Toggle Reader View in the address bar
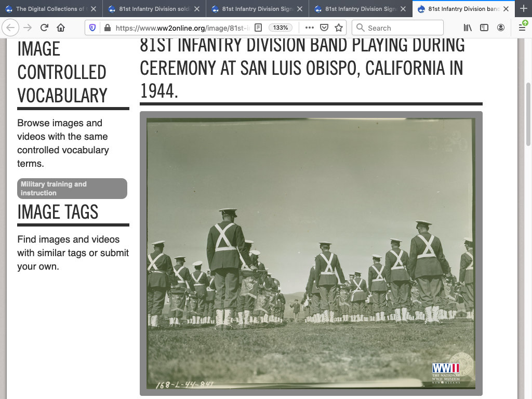 point(258,28)
